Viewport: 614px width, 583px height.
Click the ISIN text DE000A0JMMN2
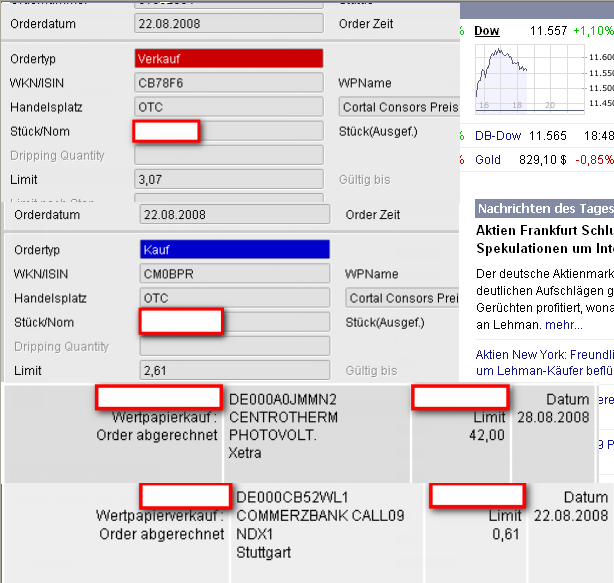[x=283, y=399]
